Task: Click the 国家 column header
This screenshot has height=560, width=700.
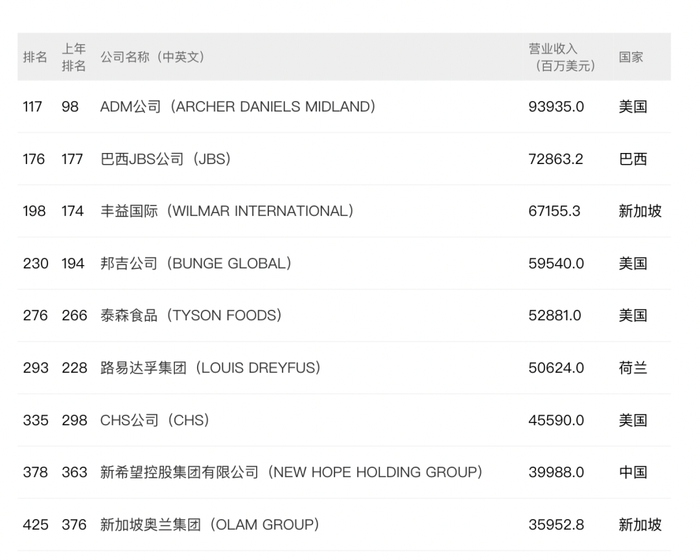Action: pyautogui.click(x=631, y=57)
